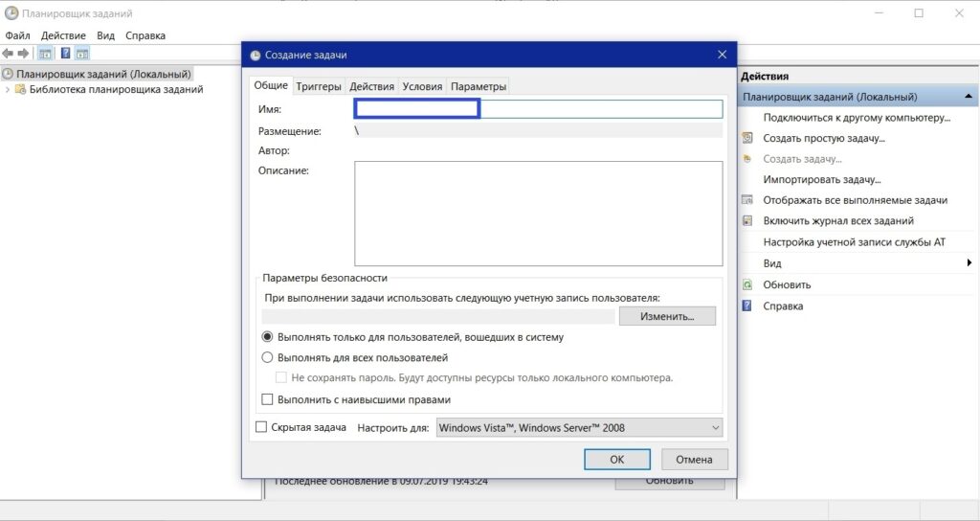Click the Forward arrow toolbar icon
Image resolution: width=980 pixels, height=521 pixels.
point(24,54)
